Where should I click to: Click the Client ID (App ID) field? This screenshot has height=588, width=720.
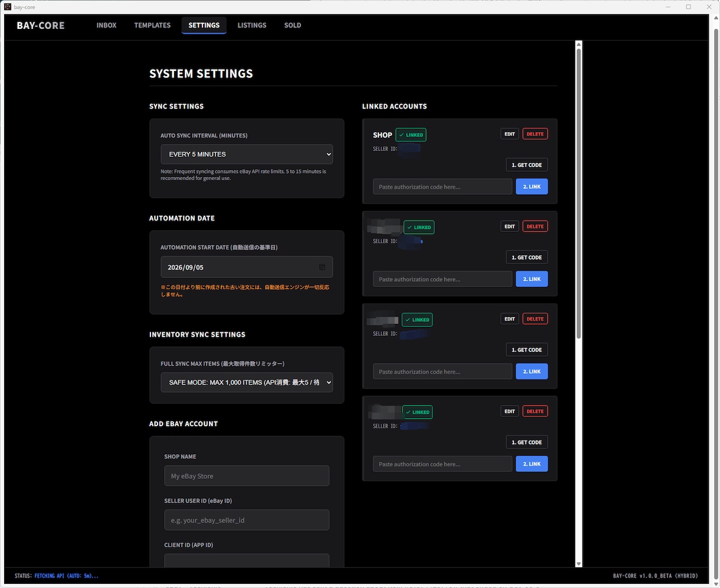coord(247,560)
